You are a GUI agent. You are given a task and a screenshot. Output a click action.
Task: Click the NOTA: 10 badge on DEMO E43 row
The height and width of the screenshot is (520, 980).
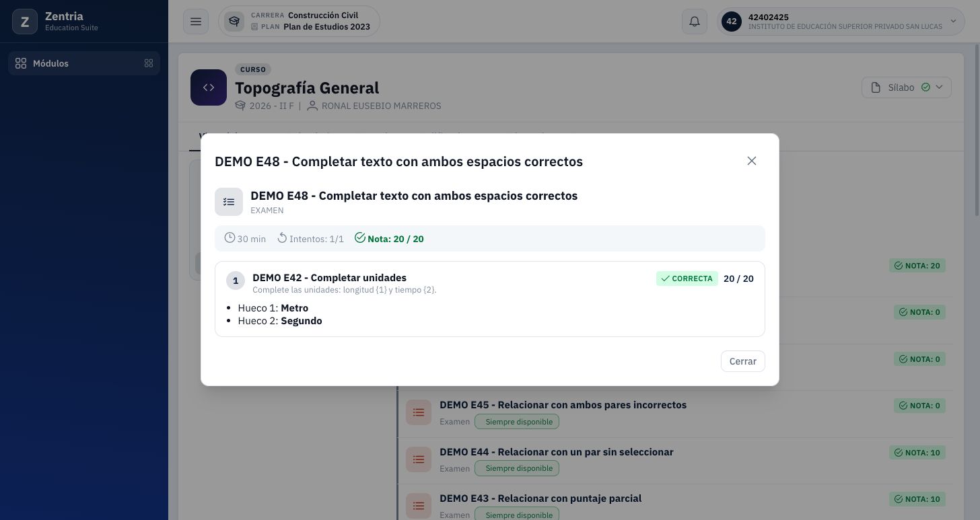pos(917,499)
